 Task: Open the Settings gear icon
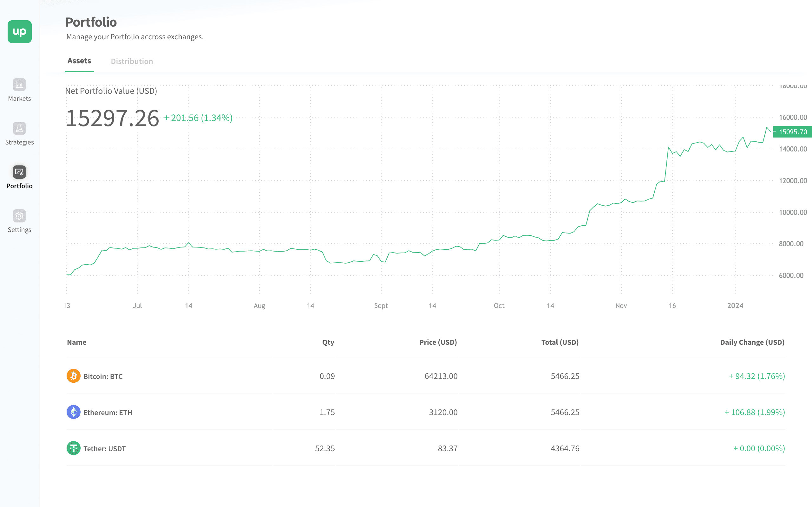coord(19,215)
